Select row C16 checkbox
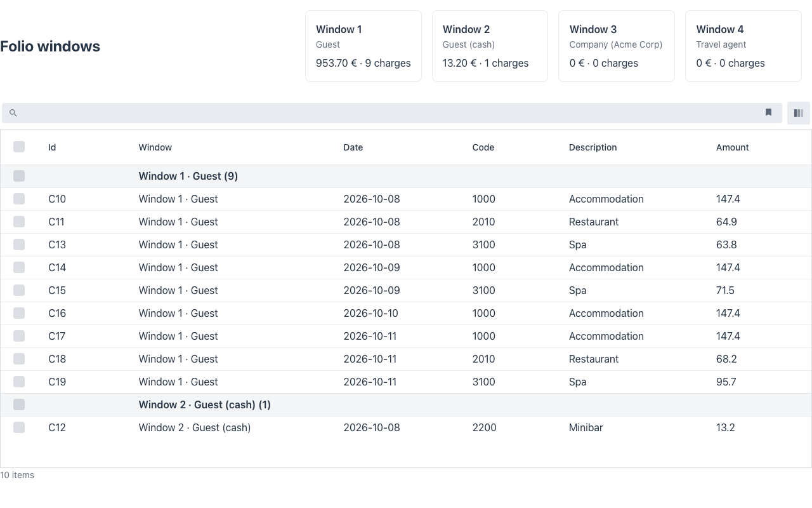 point(19,313)
